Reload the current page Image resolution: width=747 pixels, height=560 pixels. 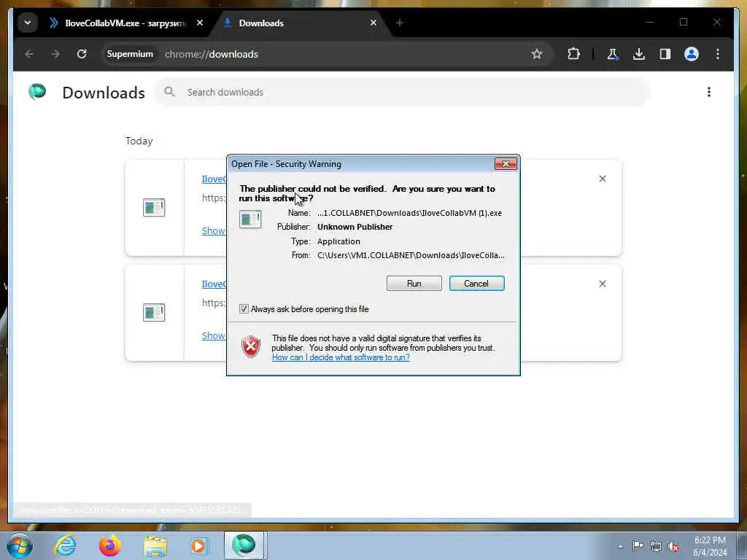click(82, 54)
